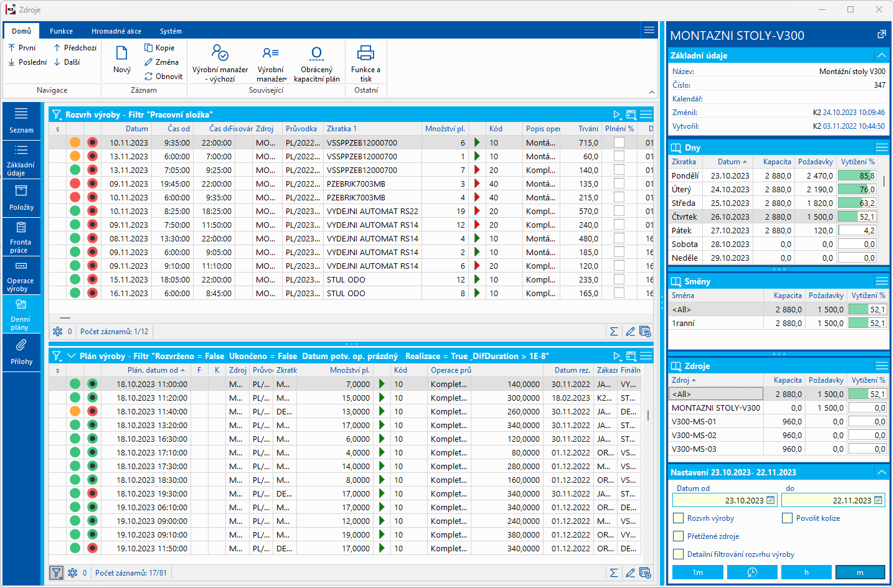Click the Pondělí utilization bar 85,8
Image resolution: width=894 pixels, height=588 pixels.
click(857, 176)
